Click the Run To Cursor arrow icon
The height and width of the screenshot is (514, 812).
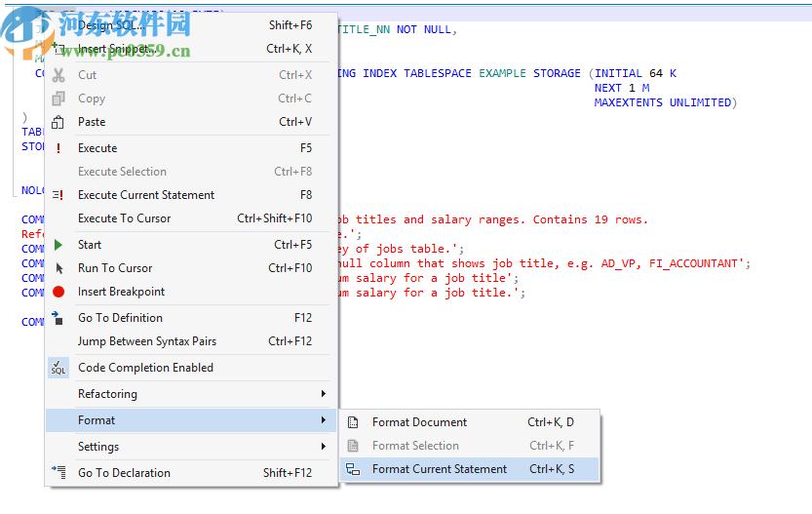coord(59,268)
